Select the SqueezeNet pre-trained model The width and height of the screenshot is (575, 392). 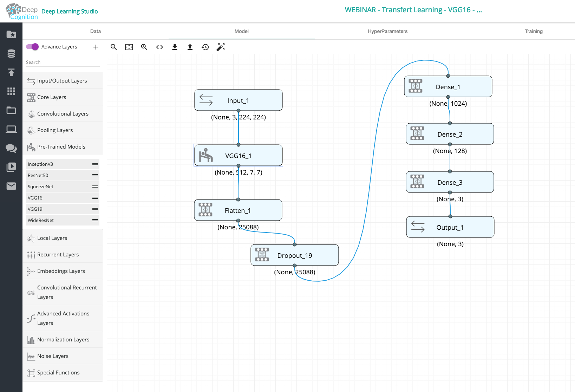click(x=63, y=187)
